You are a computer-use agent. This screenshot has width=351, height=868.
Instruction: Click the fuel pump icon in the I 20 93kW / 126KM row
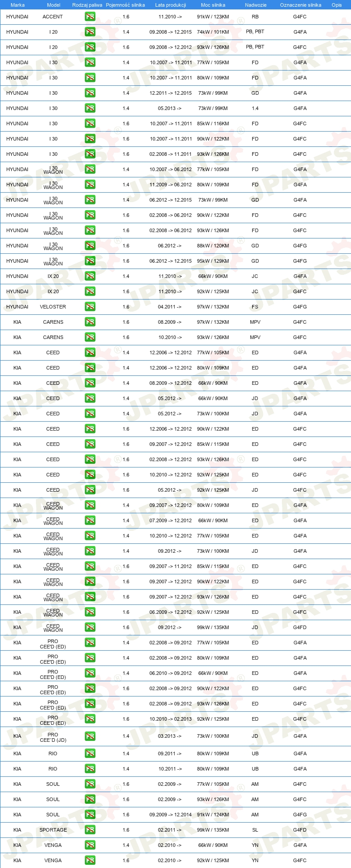[90, 47]
